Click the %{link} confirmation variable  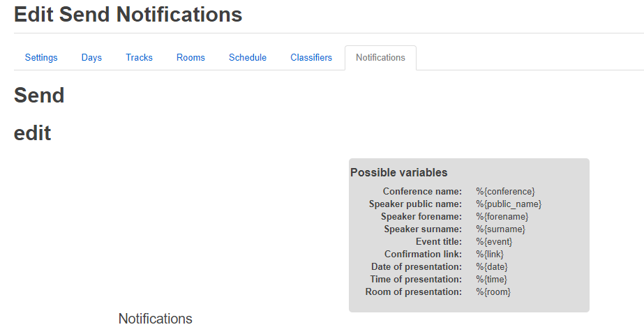point(490,254)
